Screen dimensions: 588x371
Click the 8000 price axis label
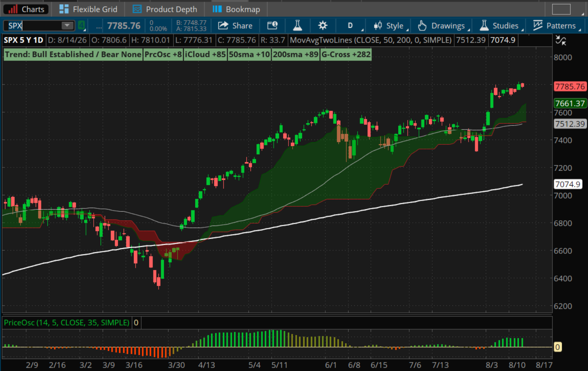pyautogui.click(x=563, y=57)
